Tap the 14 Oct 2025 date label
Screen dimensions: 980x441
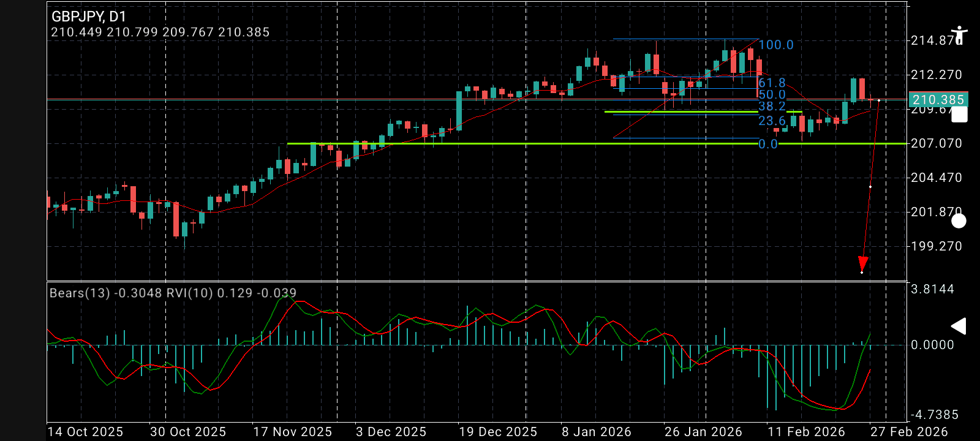click(x=85, y=432)
